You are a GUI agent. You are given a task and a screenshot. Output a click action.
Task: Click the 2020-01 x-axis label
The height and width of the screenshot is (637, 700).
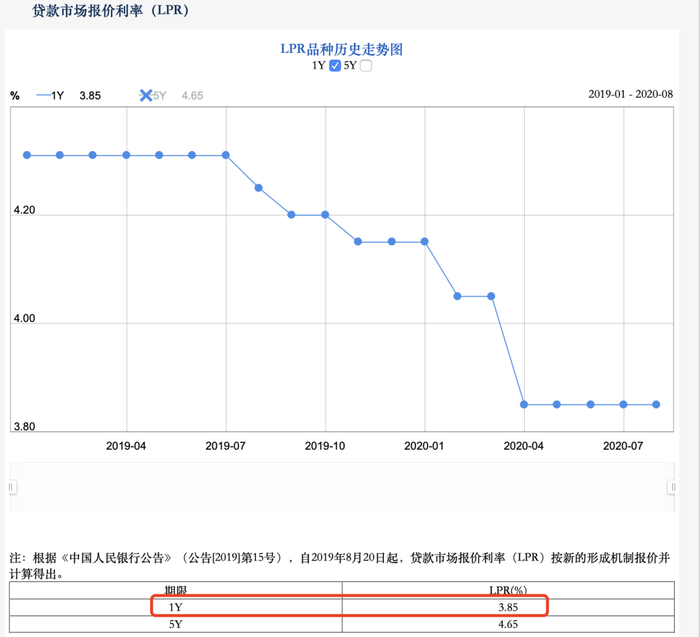coord(424,446)
